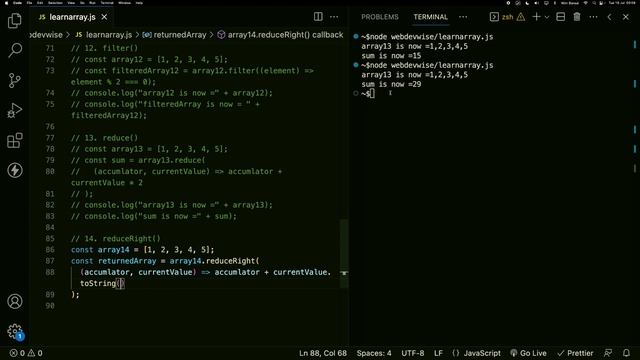Show additional panel views ellipsis
Image resolution: width=640 pixels, height=360 pixels.
tap(463, 17)
